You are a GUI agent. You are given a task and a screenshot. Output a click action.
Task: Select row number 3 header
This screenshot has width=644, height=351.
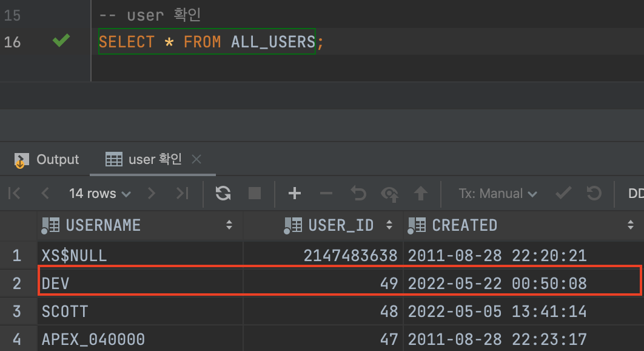[x=17, y=312]
